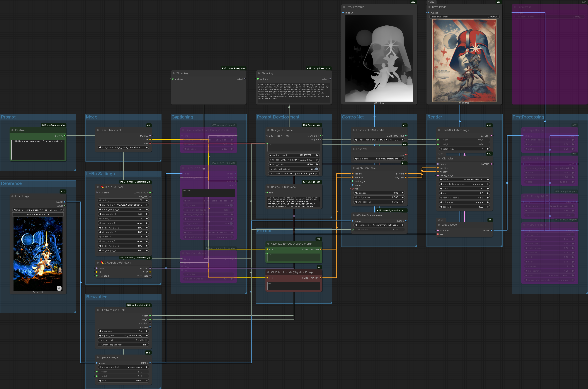Collapse the Load Checkpoint node via its dot
588x389 pixels.
[98, 130]
